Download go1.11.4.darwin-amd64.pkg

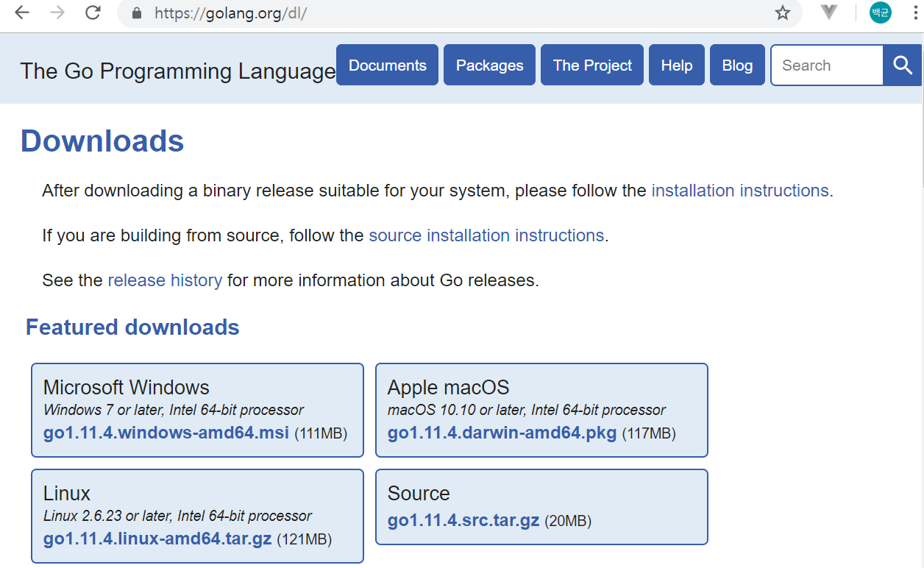coord(502,433)
